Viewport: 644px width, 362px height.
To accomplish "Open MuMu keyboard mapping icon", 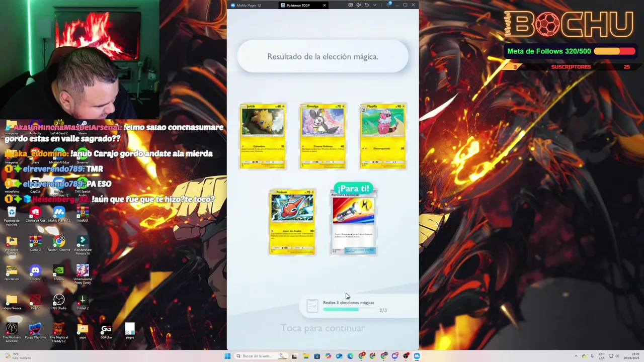I will (351, 5).
